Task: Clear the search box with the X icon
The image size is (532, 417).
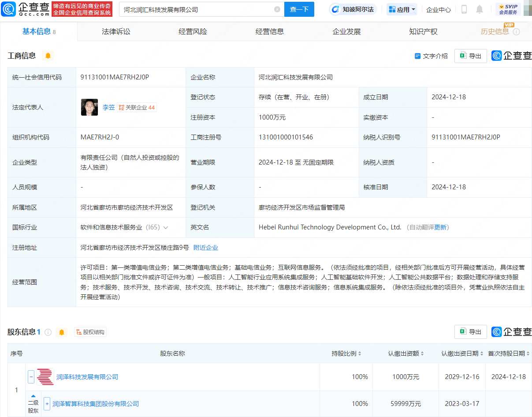Action: pyautogui.click(x=277, y=9)
